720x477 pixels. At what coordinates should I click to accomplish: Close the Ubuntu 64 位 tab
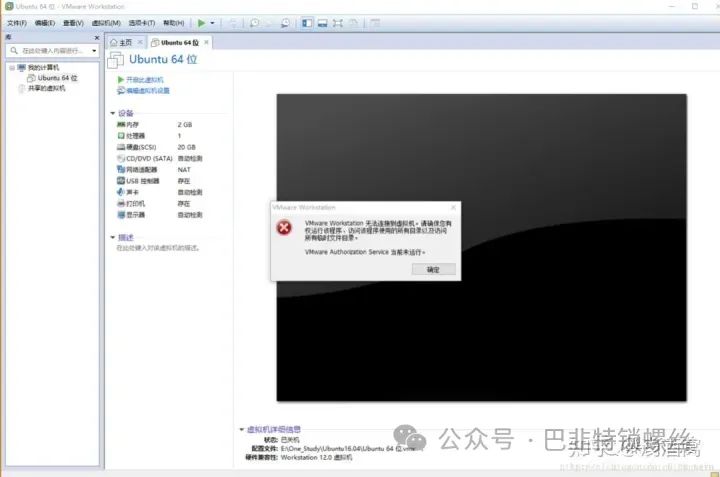[x=206, y=42]
